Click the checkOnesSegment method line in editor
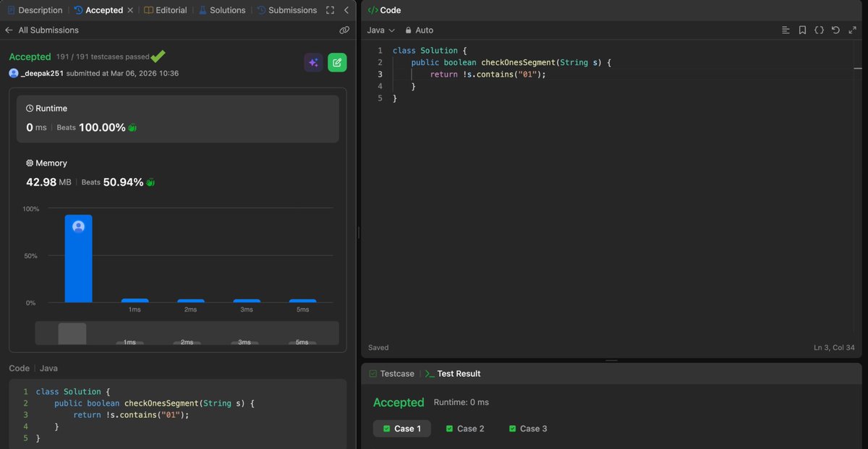868x449 pixels. tap(511, 63)
